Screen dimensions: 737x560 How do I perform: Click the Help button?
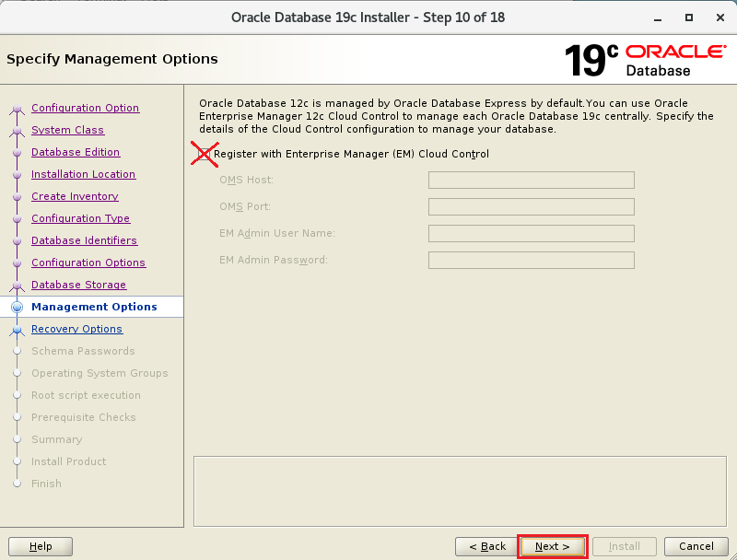click(41, 546)
